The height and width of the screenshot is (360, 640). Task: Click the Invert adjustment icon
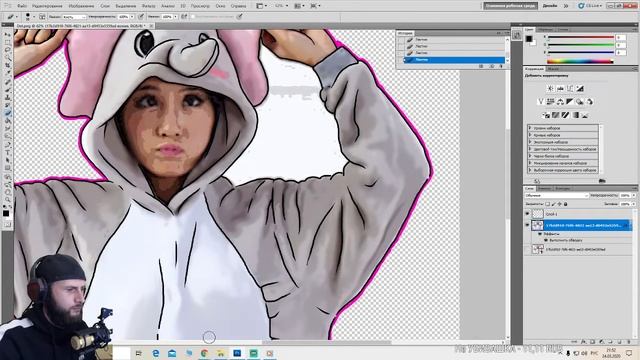click(546, 115)
